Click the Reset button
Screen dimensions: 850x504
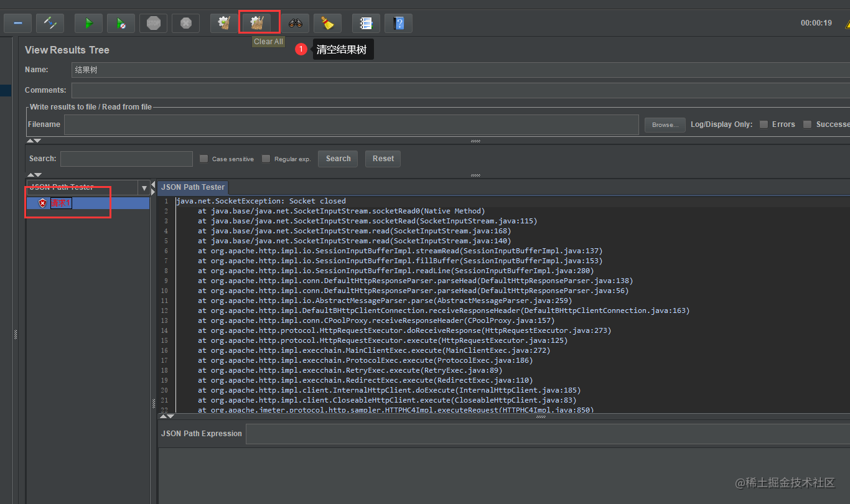coord(383,159)
